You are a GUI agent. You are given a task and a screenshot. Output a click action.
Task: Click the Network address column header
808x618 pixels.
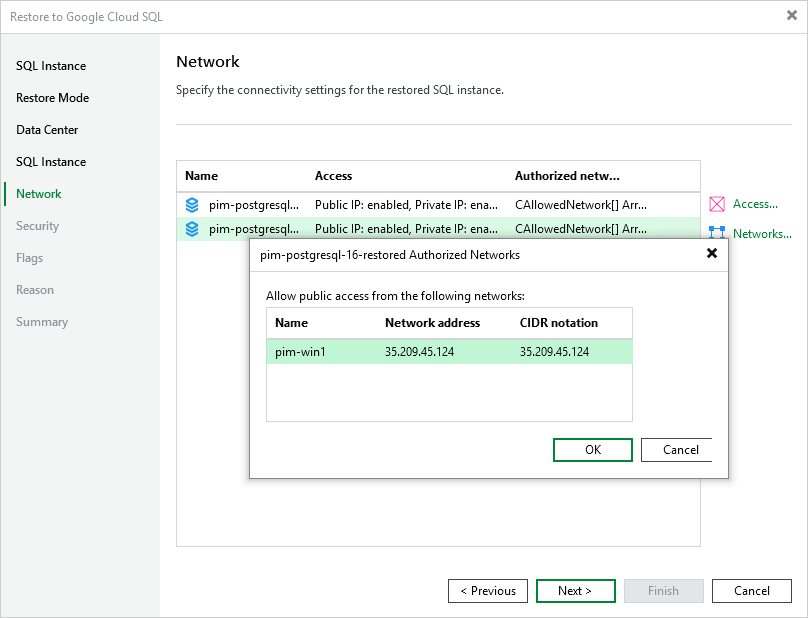[432, 323]
